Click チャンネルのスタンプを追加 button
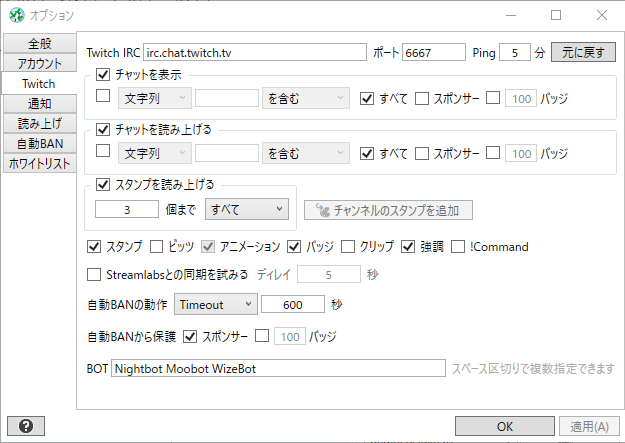 pos(388,210)
